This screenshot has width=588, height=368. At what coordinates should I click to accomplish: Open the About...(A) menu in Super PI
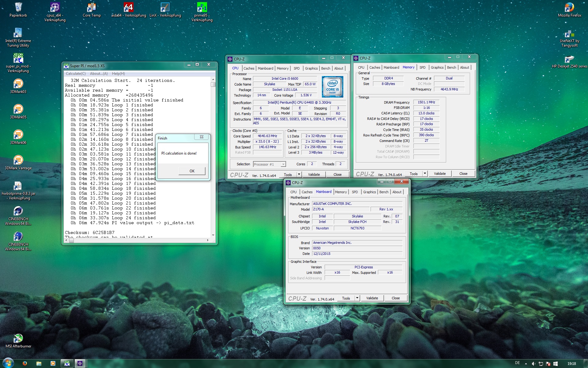[x=99, y=74]
